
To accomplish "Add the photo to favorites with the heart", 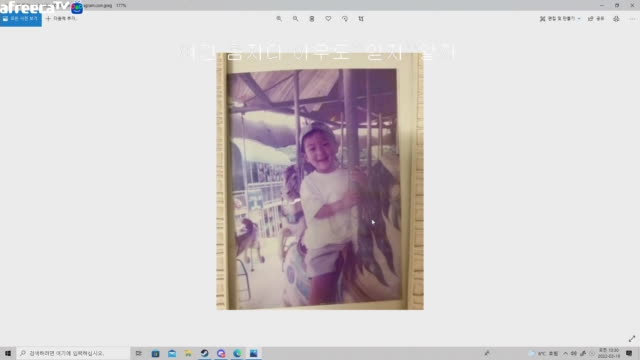I will point(328,19).
